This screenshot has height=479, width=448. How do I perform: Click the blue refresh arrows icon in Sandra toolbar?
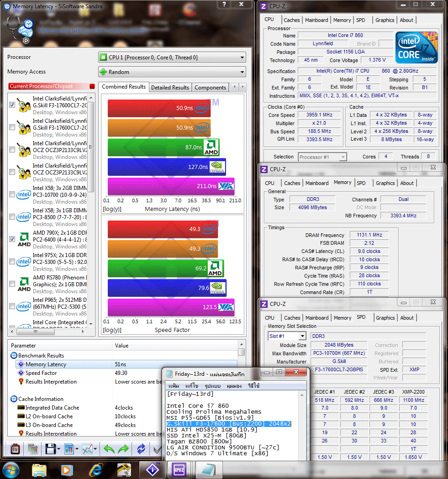click(x=141, y=449)
